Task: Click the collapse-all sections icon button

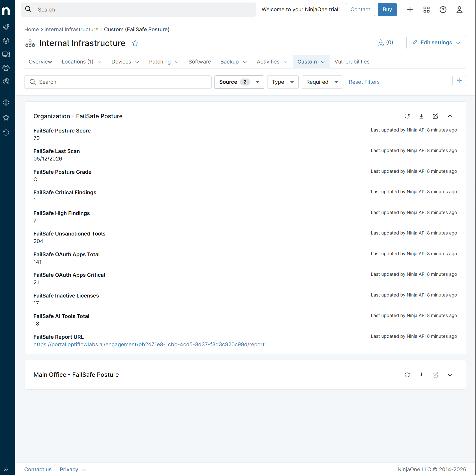Action: pos(459,80)
